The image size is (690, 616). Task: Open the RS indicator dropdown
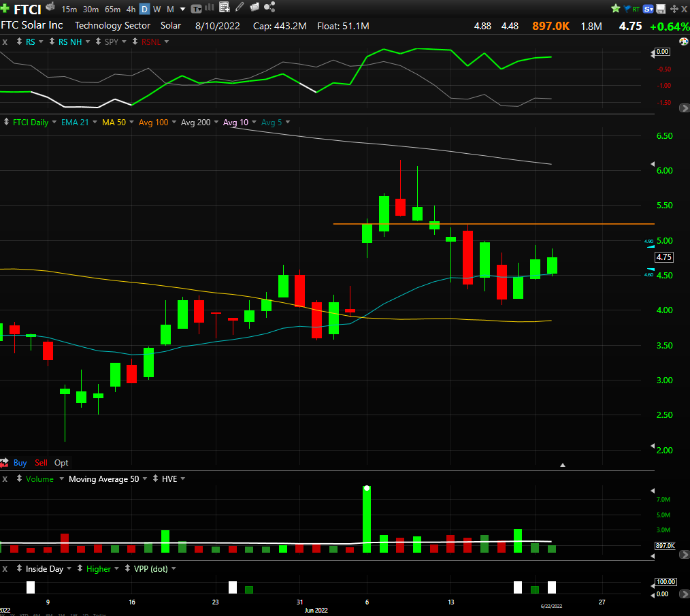tap(41, 42)
